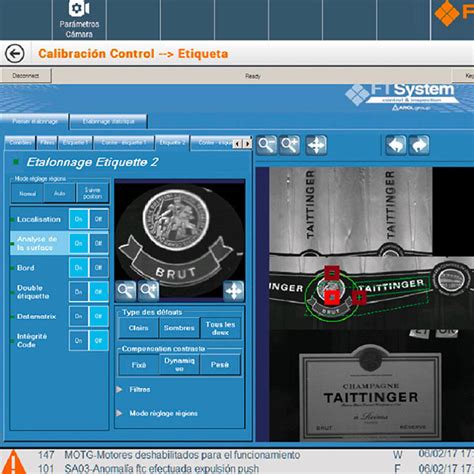Click the redo arrow icon
This screenshot has width=474, height=474.
pos(419,145)
